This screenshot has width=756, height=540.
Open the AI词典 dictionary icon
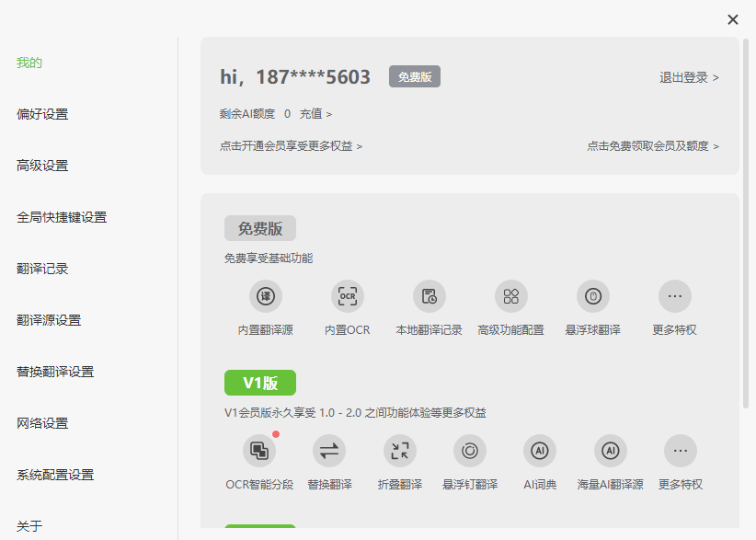tap(539, 451)
